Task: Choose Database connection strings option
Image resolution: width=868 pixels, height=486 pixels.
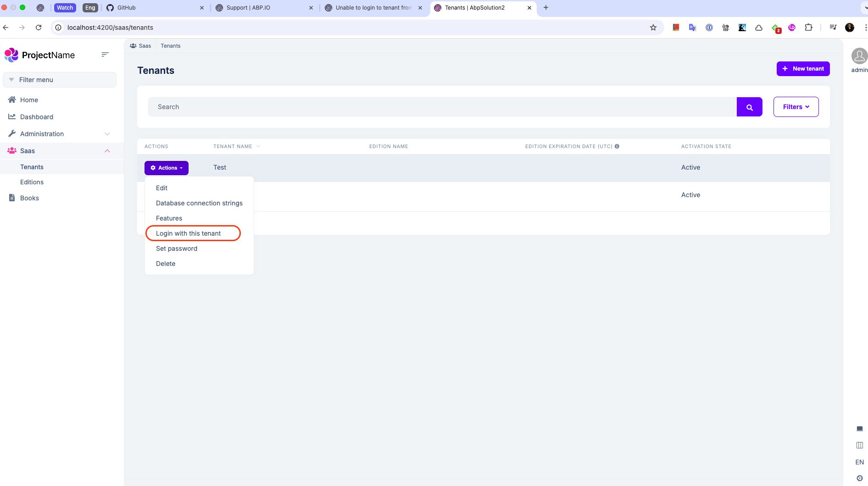Action: pyautogui.click(x=199, y=203)
